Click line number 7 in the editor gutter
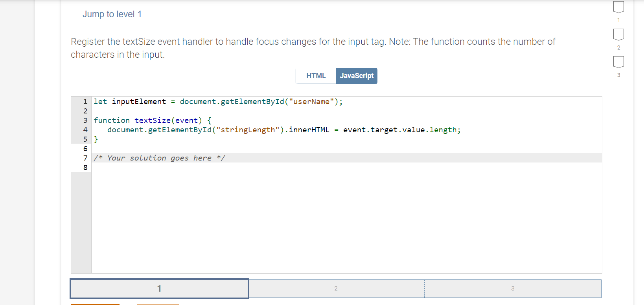This screenshot has height=305, width=644. 85,158
